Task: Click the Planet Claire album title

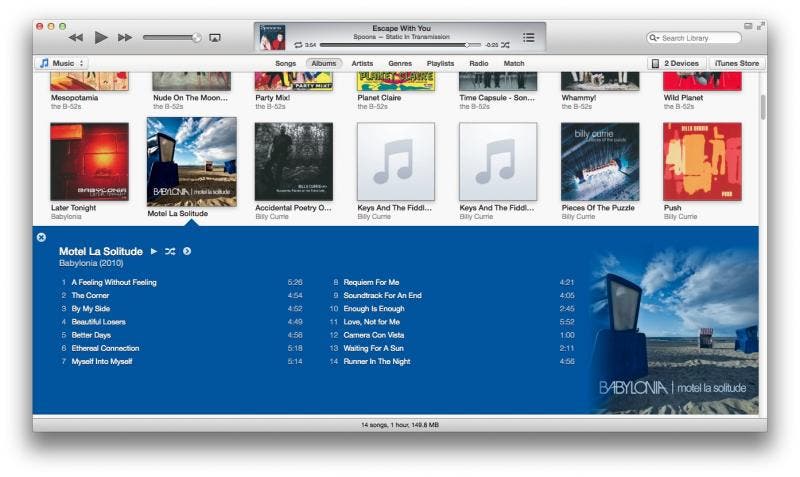Action: pyautogui.click(x=379, y=97)
